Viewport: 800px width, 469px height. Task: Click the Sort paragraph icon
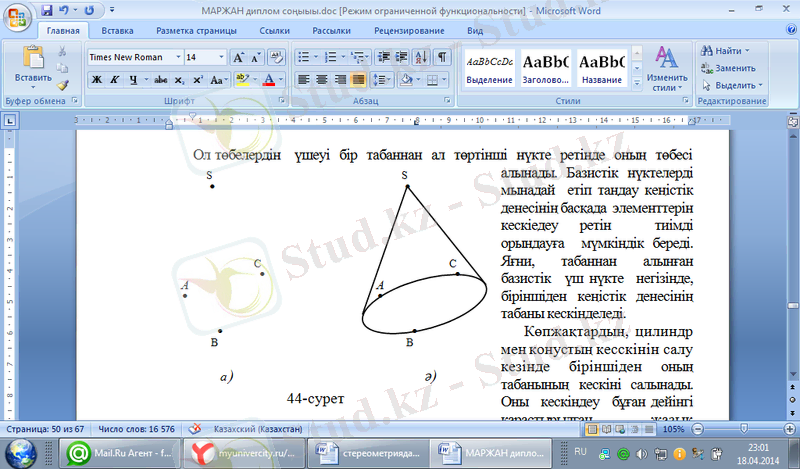tap(423, 58)
